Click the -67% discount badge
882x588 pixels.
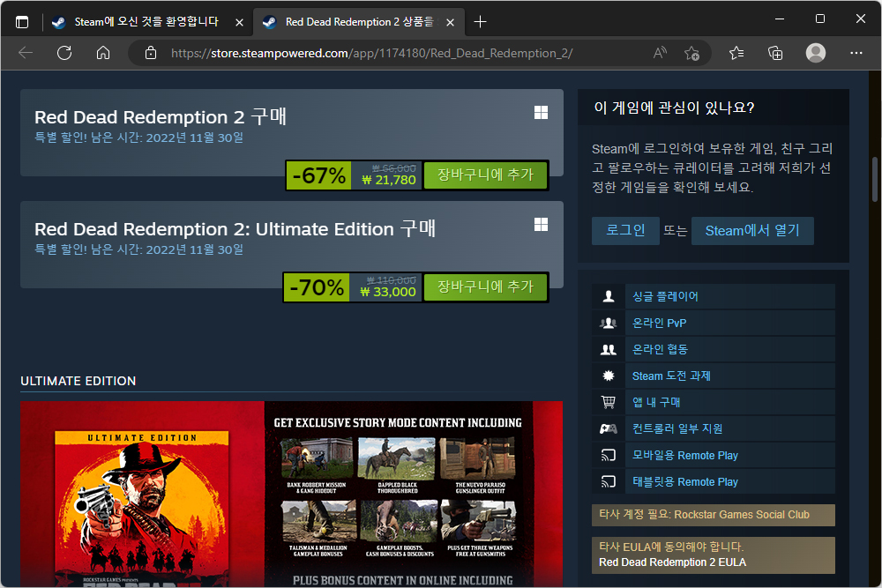pos(319,175)
